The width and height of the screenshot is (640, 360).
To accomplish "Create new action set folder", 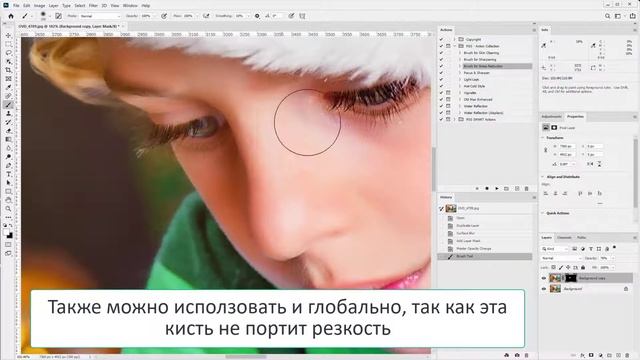I will (507, 189).
